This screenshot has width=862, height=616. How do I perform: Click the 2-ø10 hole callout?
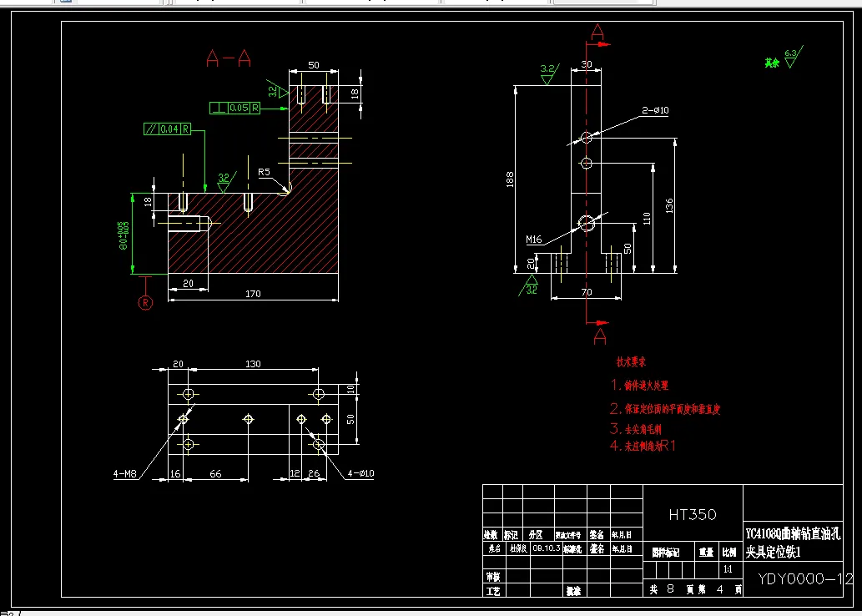click(655, 110)
